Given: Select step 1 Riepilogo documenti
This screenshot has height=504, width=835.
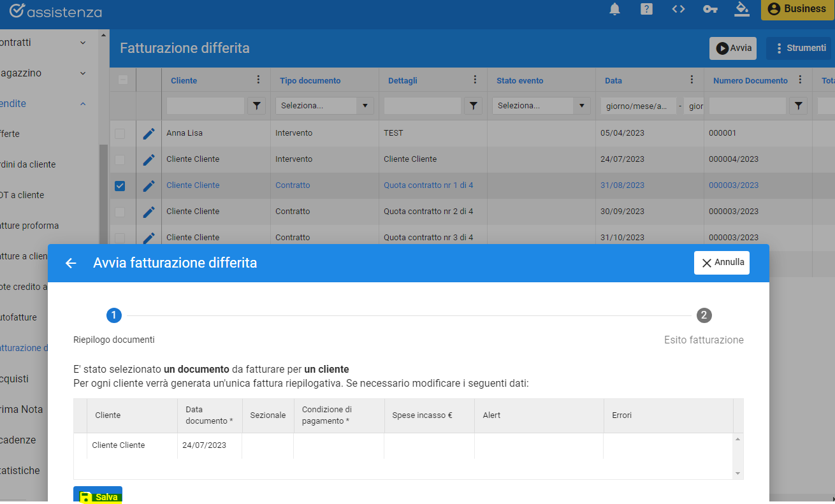Looking at the screenshot, I should [113, 315].
